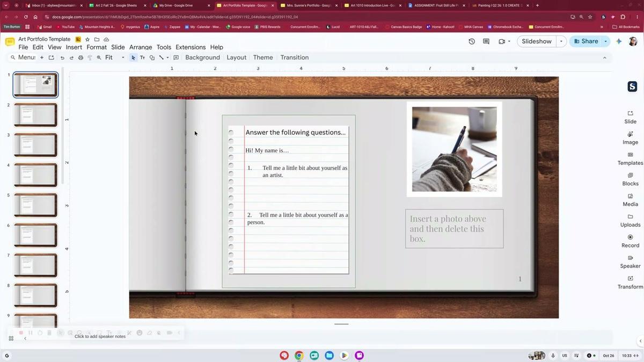Open the Insert menu
Viewport: 644px width, 362px height.
click(74, 47)
